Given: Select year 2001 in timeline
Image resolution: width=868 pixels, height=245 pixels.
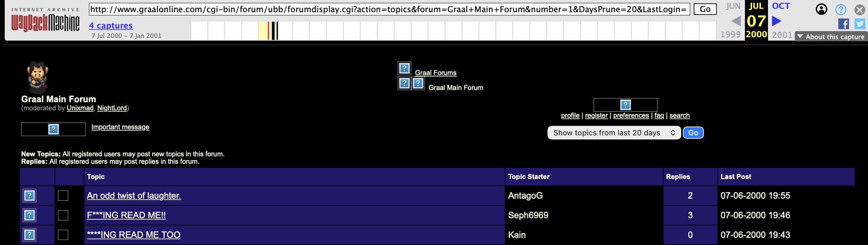Looking at the screenshot, I should 782,35.
